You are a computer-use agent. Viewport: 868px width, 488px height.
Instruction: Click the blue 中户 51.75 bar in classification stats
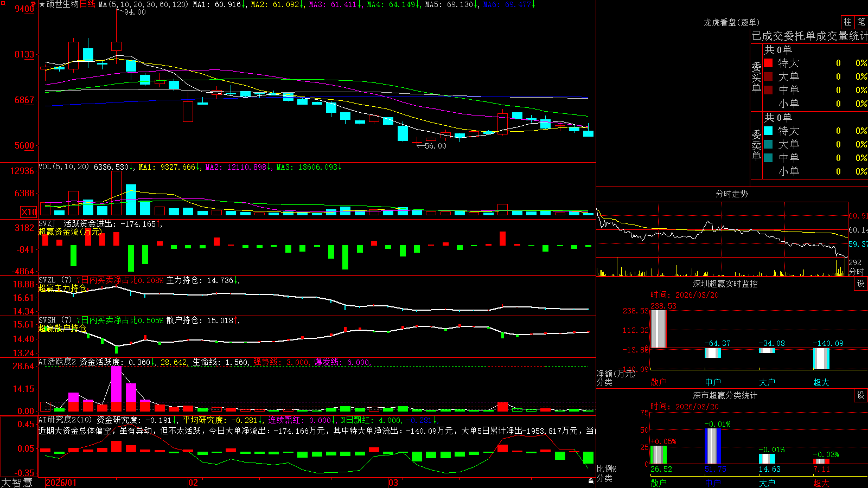[713, 446]
